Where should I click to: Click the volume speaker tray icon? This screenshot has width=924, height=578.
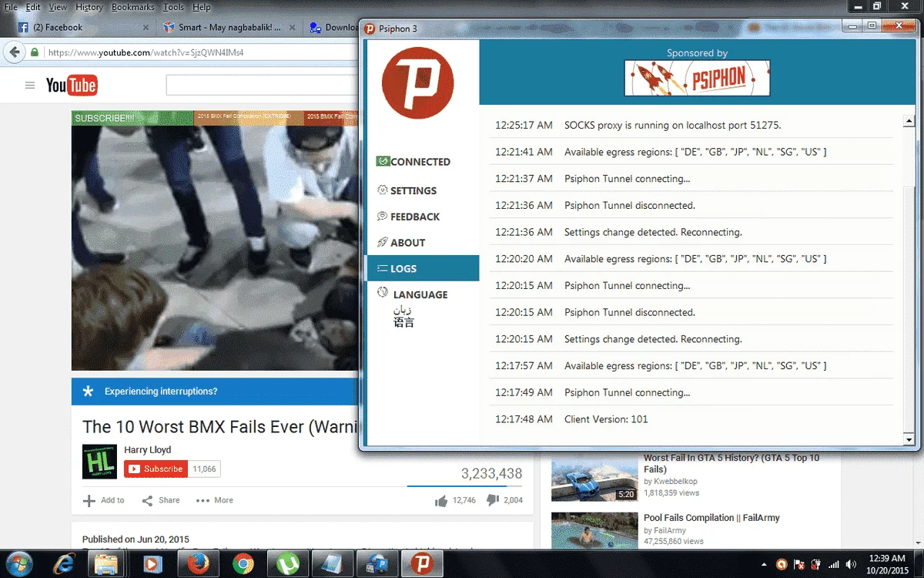click(851, 564)
